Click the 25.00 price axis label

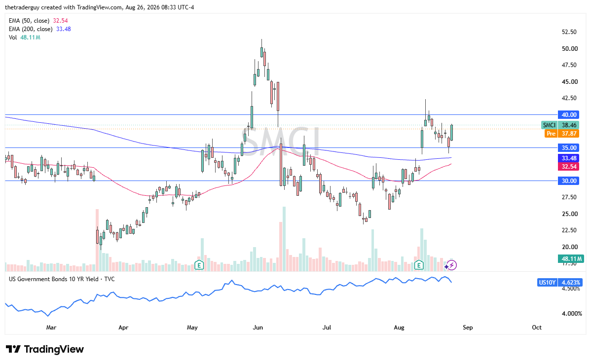coord(569,214)
